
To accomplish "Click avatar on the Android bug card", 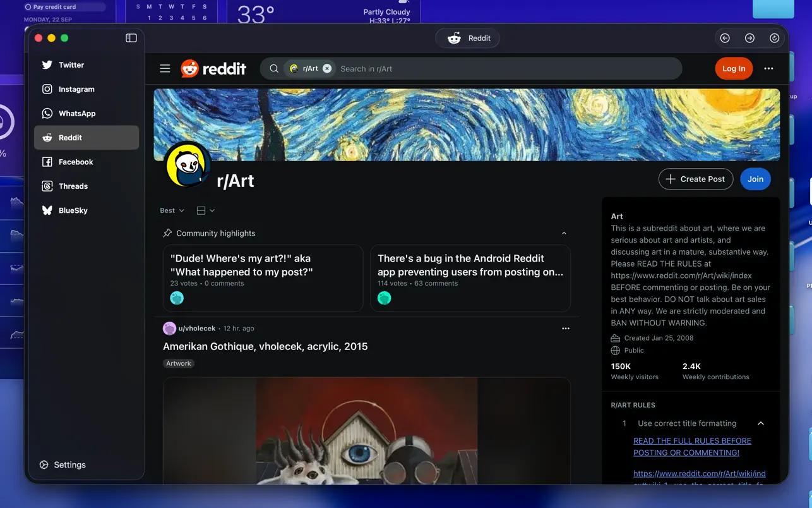I will [x=384, y=298].
